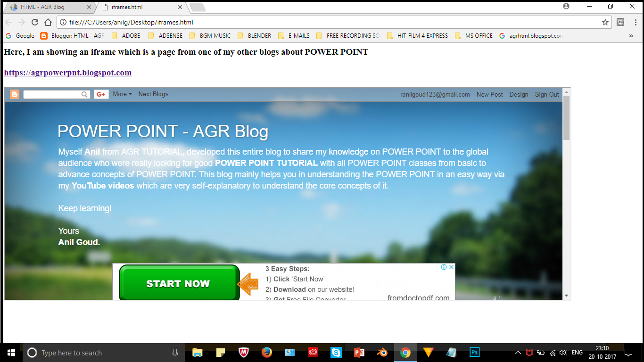Open the ADOBE bookmarks folder

click(126, 36)
